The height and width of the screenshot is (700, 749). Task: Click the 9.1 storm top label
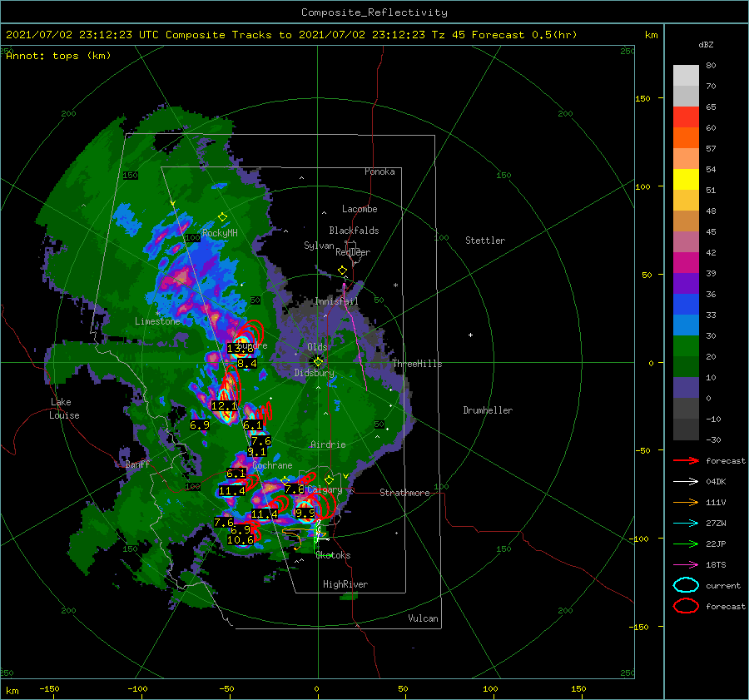pyautogui.click(x=256, y=452)
